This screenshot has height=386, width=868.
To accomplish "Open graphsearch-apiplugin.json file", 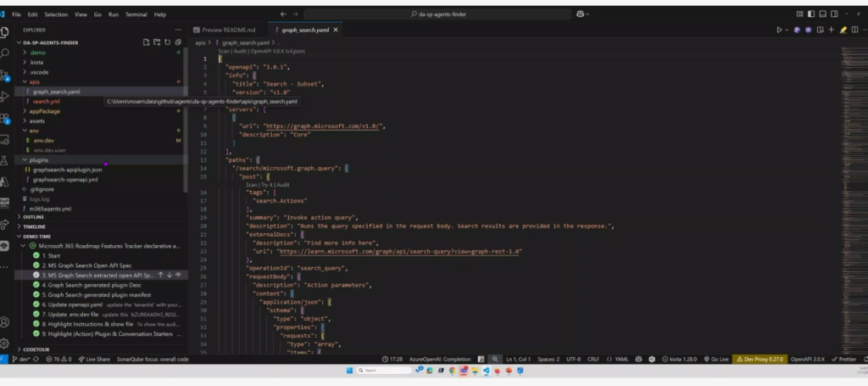I will [67, 170].
